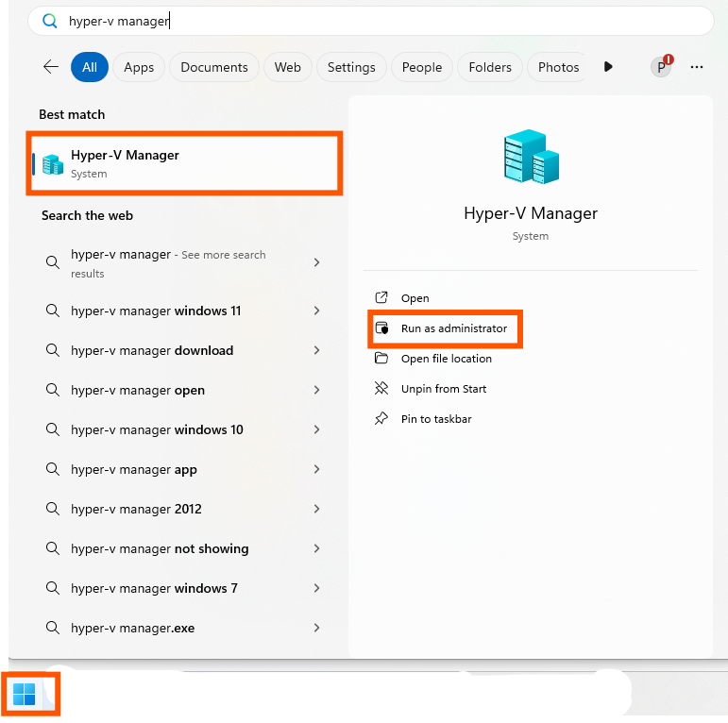Click the pin icon beside Pin to taskbar
Image resolution: width=728 pixels, height=723 pixels.
pos(381,418)
